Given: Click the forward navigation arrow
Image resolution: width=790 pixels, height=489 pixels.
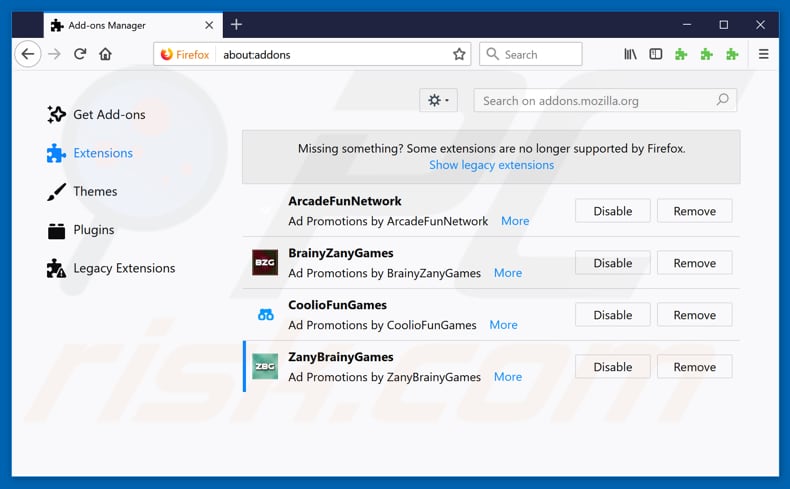Looking at the screenshot, I should click(x=54, y=54).
